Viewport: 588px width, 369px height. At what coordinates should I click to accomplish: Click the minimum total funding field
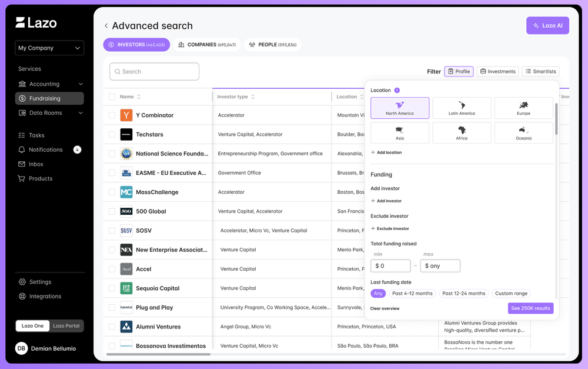point(390,266)
